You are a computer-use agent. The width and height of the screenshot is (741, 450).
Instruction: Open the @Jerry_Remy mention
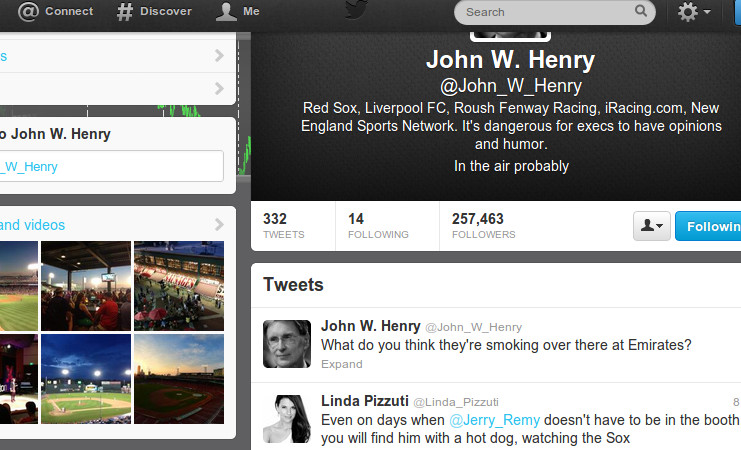[x=494, y=420]
